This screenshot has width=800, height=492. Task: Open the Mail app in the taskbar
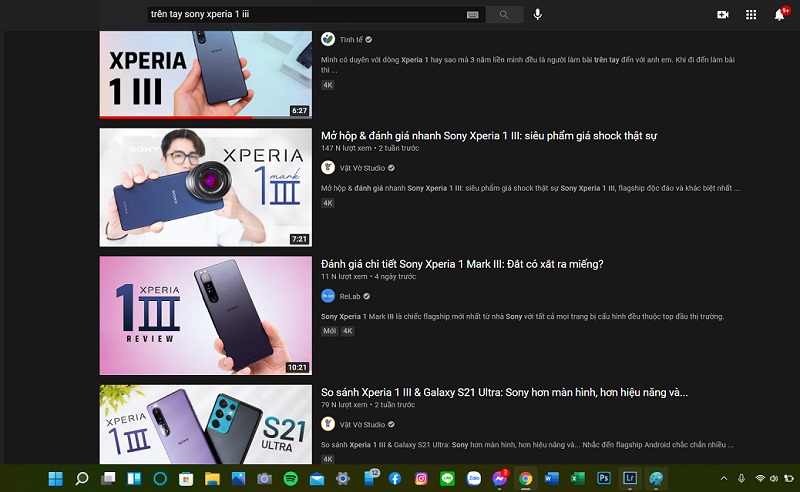317,479
